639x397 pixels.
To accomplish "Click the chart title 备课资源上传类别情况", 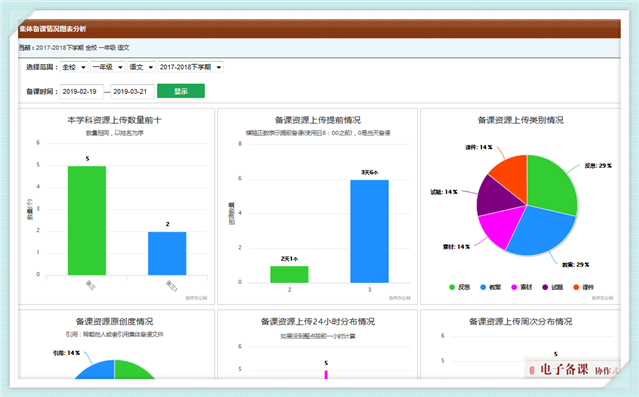I will tap(521, 120).
